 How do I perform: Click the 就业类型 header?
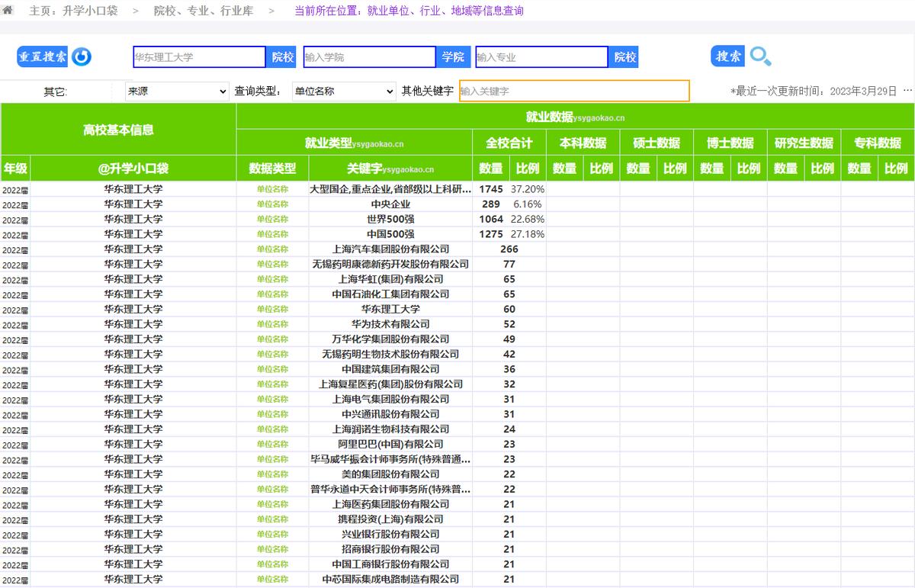pos(355,143)
